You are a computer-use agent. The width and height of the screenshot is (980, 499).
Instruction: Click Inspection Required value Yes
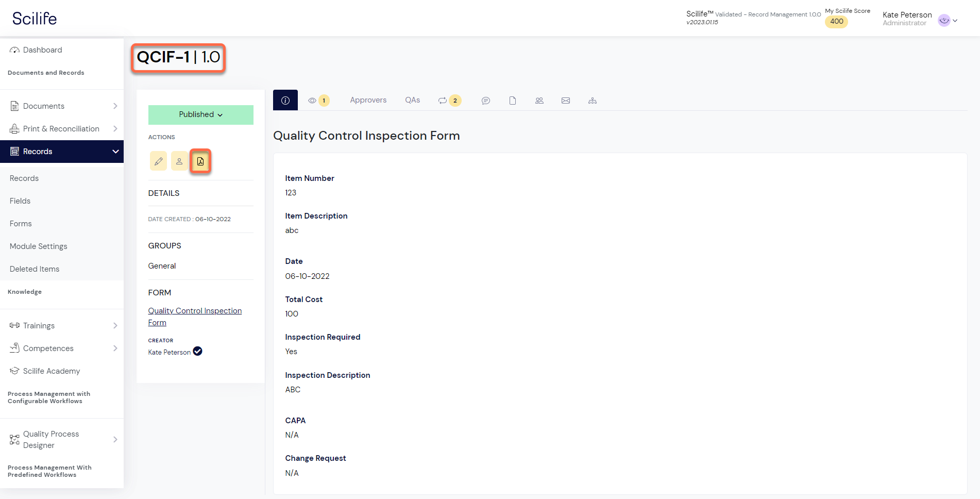291,352
